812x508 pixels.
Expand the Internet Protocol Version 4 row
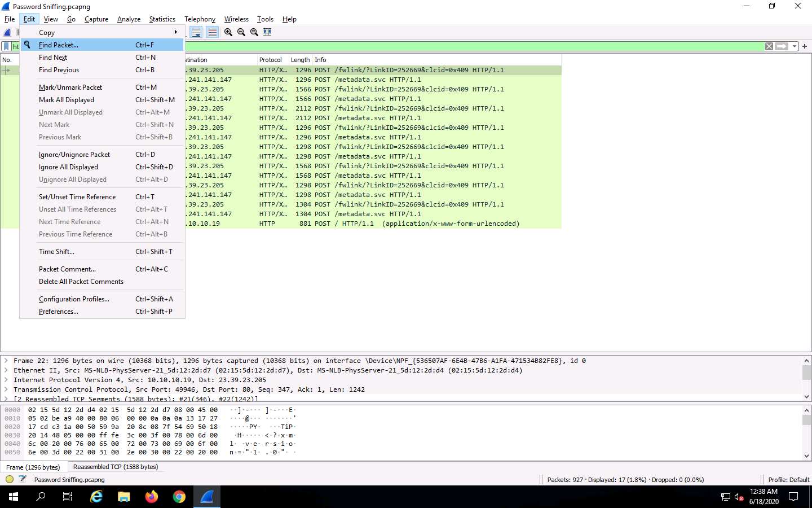point(6,380)
